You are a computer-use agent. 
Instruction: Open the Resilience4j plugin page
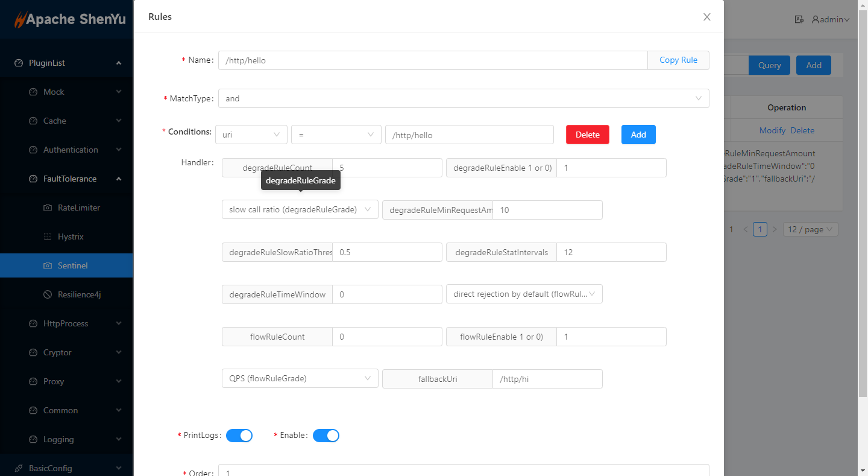tap(66, 294)
